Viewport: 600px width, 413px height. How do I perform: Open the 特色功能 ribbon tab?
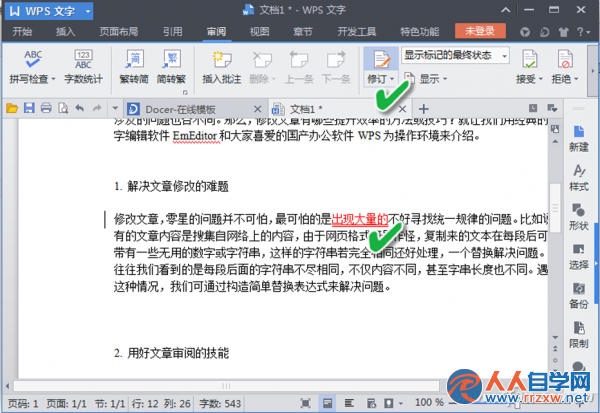[x=419, y=32]
